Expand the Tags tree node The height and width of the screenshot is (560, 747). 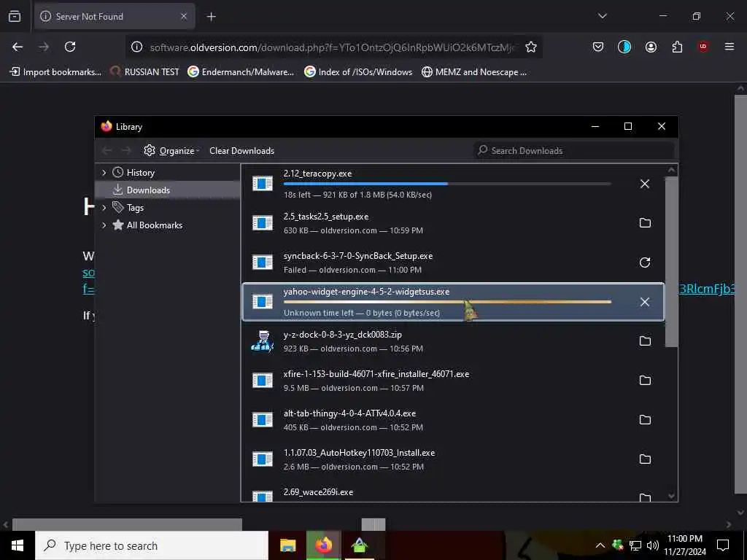104,208
